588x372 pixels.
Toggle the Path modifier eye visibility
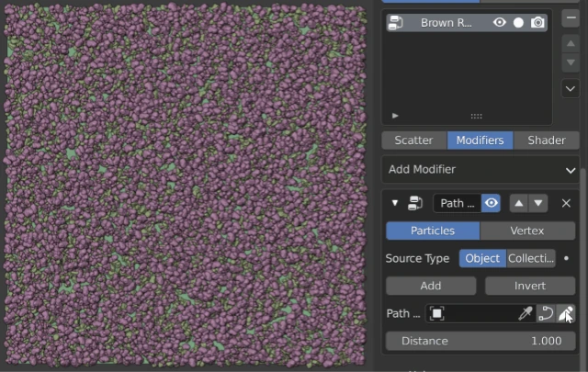point(492,203)
